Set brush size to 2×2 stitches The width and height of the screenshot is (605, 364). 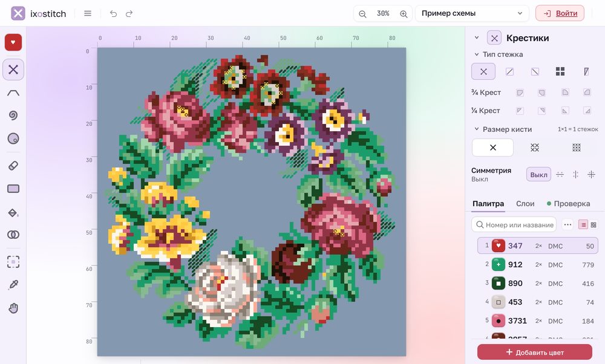534,148
